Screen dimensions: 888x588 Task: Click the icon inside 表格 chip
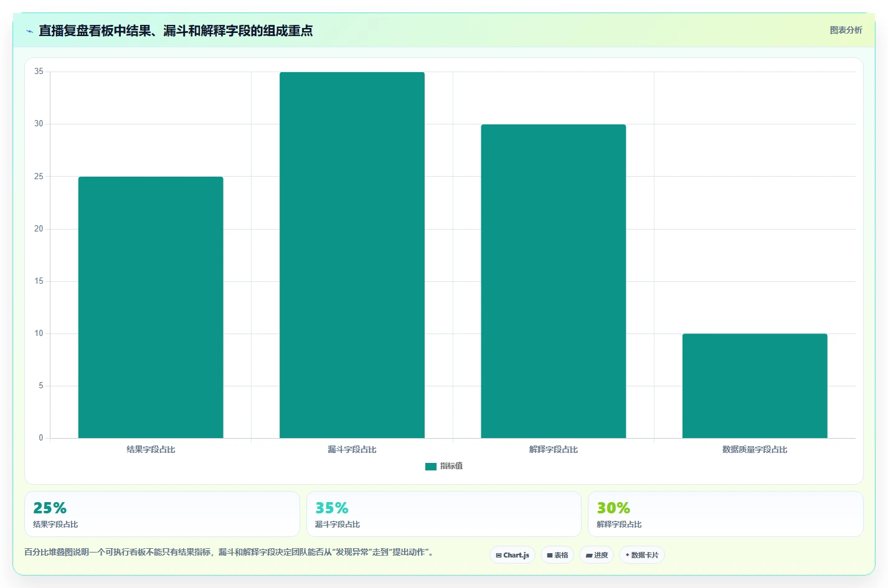550,555
